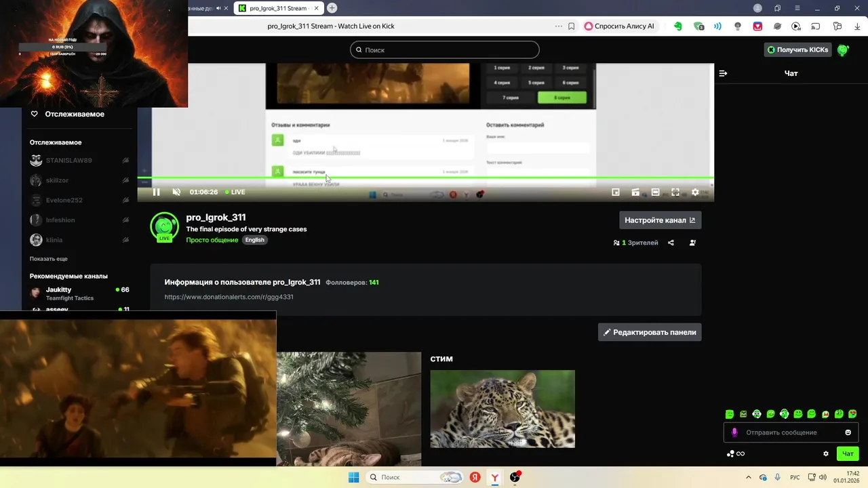Insert first quick emote in chat

click(730, 414)
